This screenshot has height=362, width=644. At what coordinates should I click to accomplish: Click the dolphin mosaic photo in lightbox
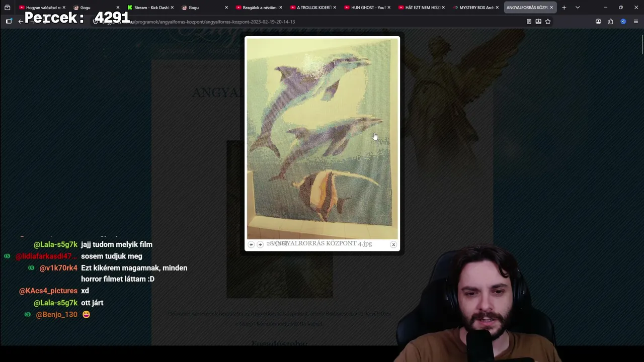322,139
